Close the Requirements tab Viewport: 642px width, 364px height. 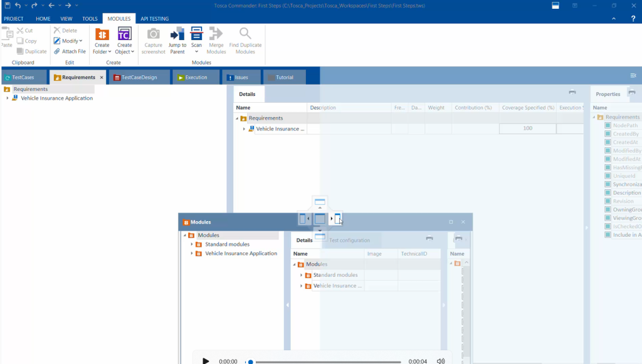[x=102, y=77]
